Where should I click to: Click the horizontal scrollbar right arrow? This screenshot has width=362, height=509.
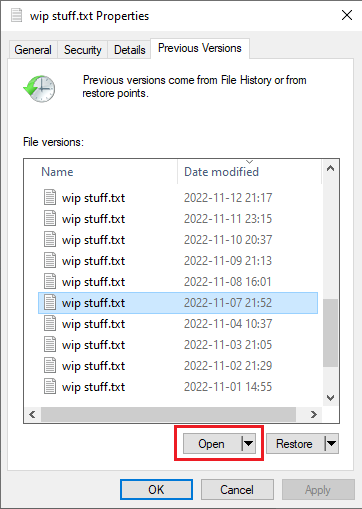coord(313,414)
